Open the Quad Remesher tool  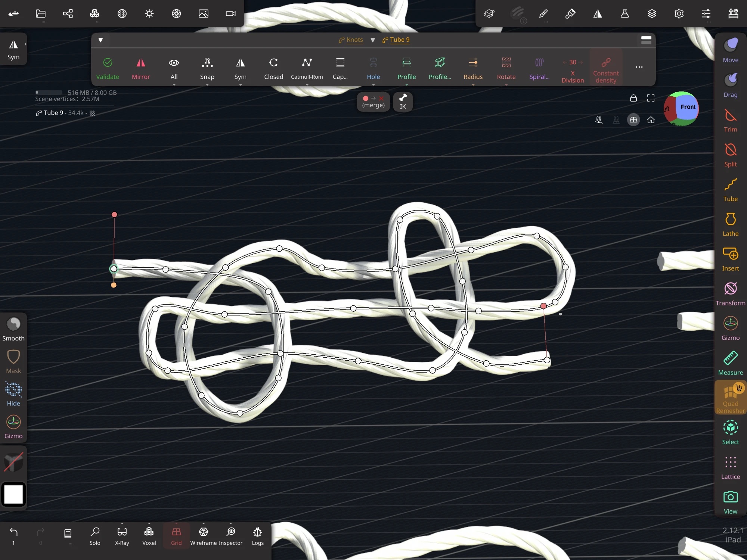pos(730,398)
